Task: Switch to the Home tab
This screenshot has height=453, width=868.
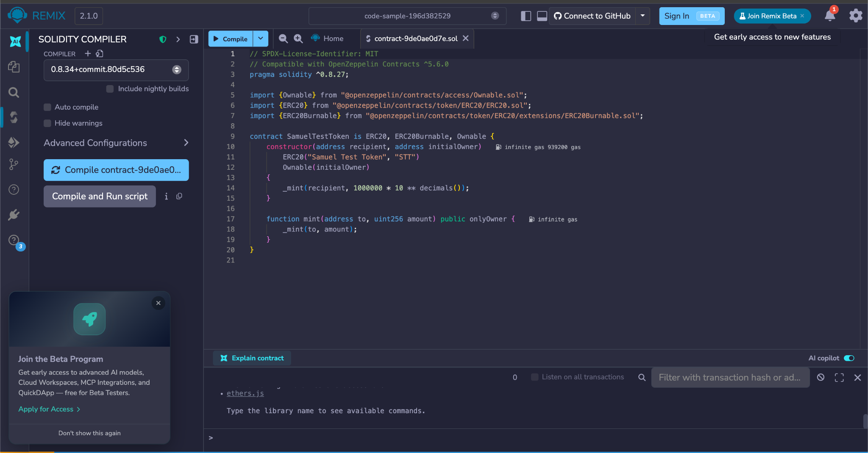Action: coord(327,39)
